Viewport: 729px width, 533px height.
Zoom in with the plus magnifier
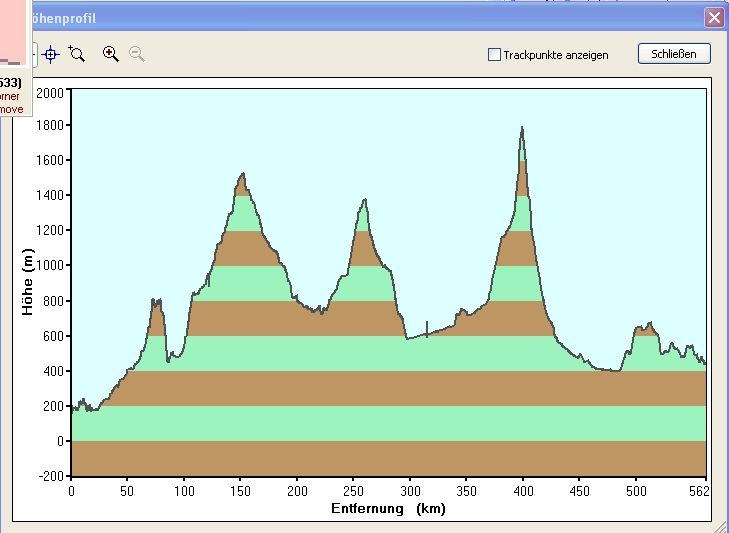[x=111, y=54]
